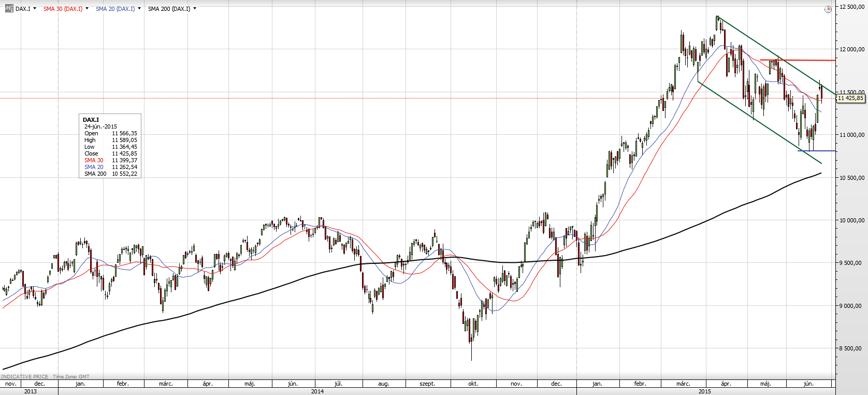Click the DAX.I title in the data box
Screen dimensions: 868x395
[x=91, y=120]
